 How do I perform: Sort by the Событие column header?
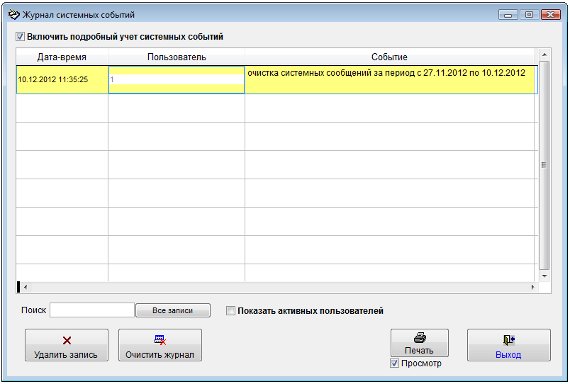pyautogui.click(x=389, y=57)
